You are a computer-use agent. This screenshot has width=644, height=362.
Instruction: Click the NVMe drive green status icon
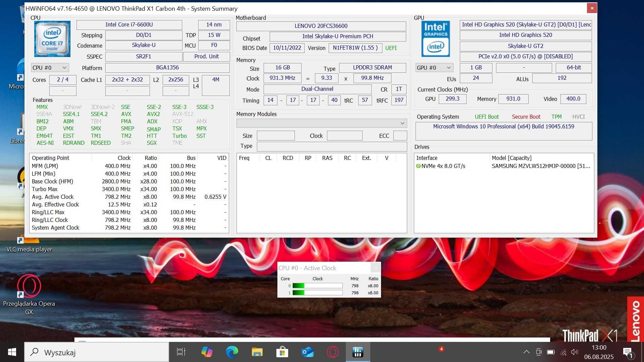click(418, 166)
